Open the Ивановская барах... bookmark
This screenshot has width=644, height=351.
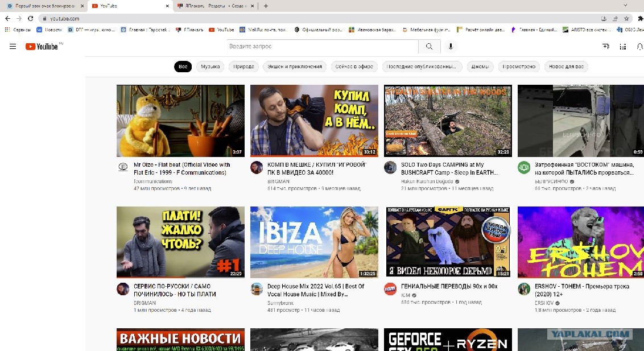[372, 30]
